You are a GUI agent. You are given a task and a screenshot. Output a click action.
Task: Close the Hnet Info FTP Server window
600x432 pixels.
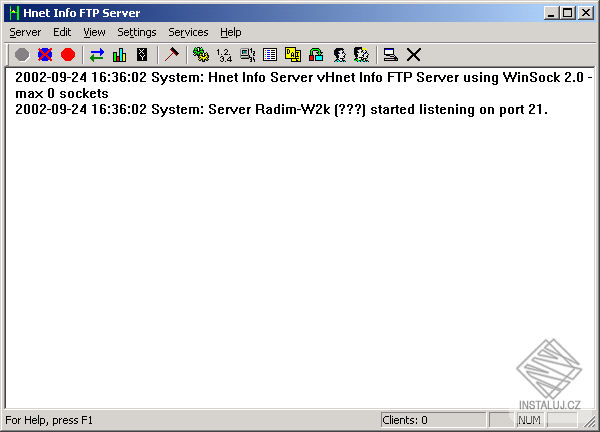(586, 13)
